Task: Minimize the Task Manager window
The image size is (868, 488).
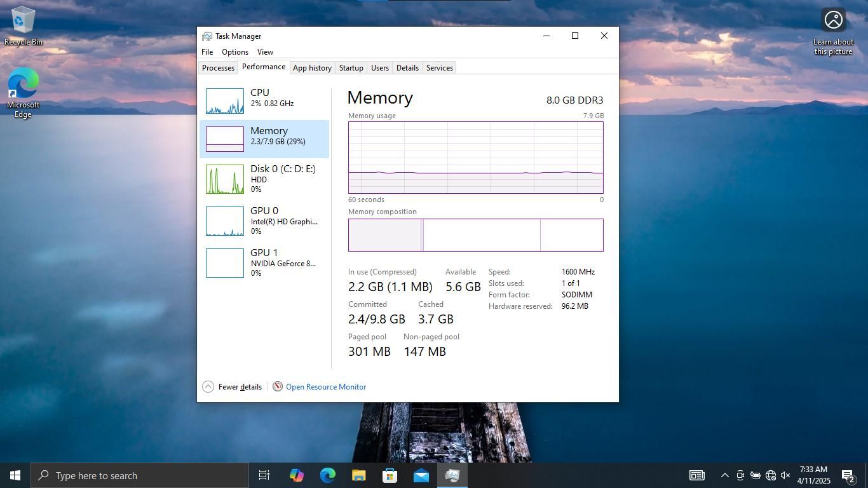Action: tap(546, 36)
